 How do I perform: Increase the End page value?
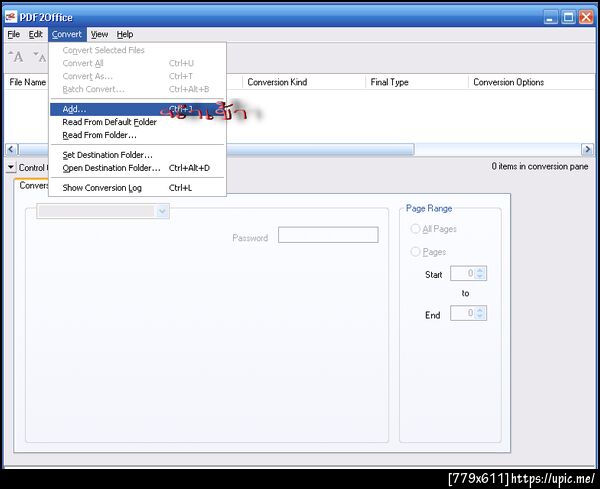[480, 310]
